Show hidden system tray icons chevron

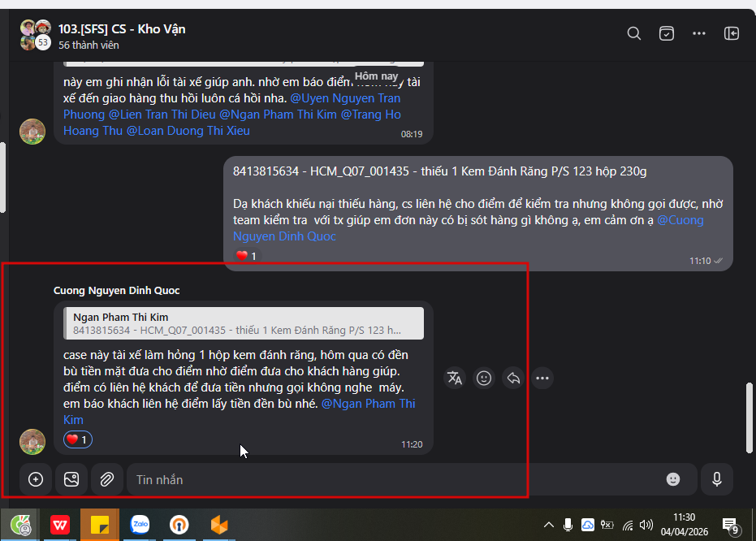[x=549, y=525]
